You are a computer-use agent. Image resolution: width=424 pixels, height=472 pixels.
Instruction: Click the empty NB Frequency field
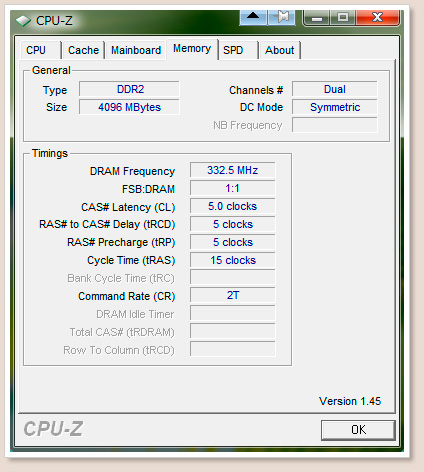335,125
